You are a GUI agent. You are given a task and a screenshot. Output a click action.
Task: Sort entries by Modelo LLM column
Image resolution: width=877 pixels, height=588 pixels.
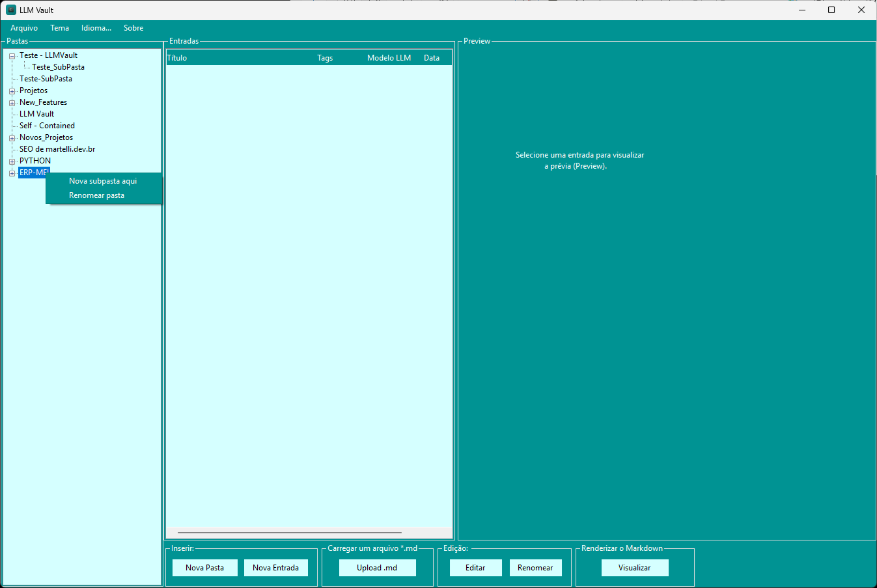point(389,58)
